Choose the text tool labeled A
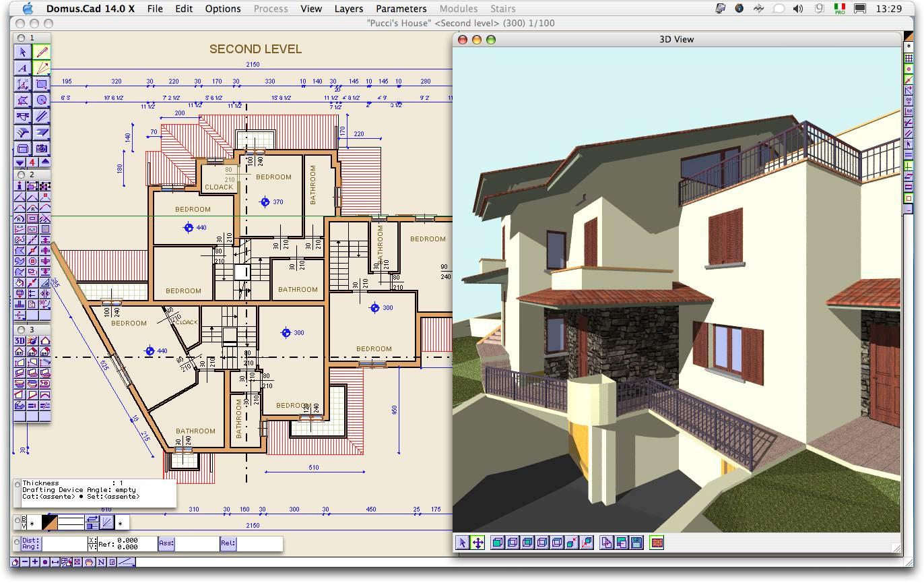Screen dimensions: 924x583 coord(23,68)
